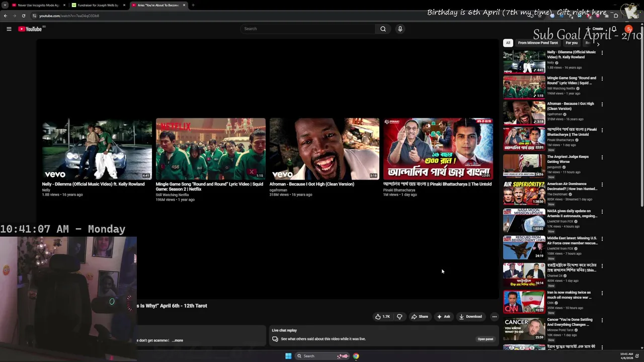This screenshot has width=644, height=362.
Task: Click 'Still Watching Netflix' channel under end-screen video
Action: 172,195
